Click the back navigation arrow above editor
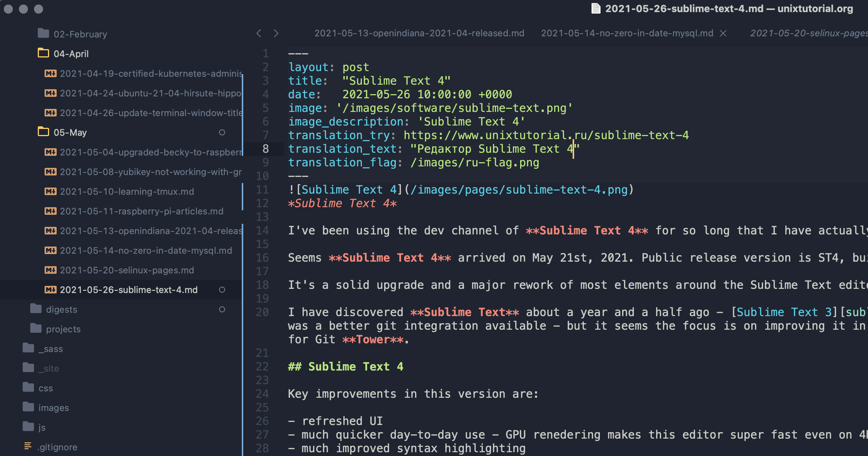The image size is (868, 456). click(259, 33)
